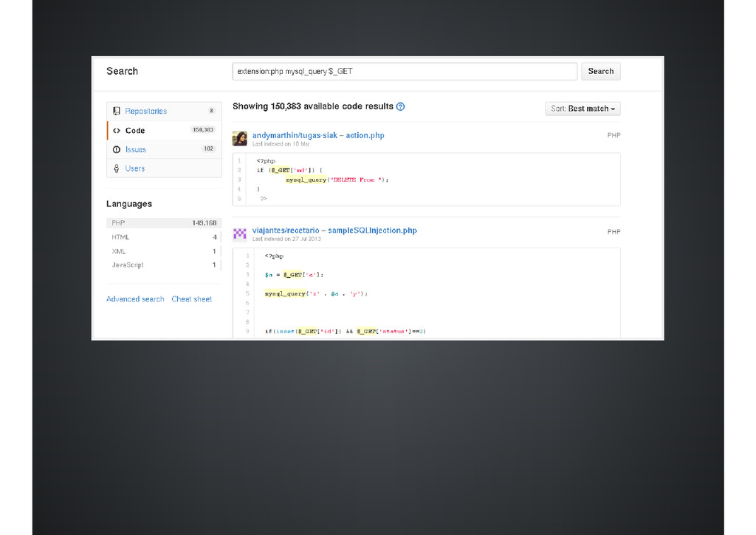Click the Issues exclamation icon
The width and height of the screenshot is (756, 535).
pyautogui.click(x=116, y=149)
